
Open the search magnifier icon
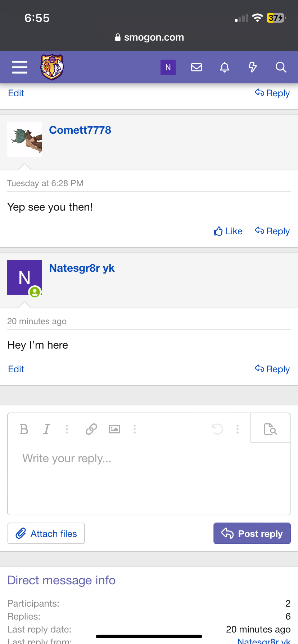point(281,67)
